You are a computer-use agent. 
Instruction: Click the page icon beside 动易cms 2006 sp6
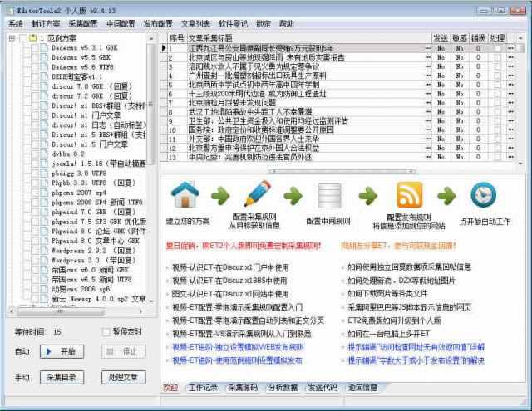click(44, 289)
